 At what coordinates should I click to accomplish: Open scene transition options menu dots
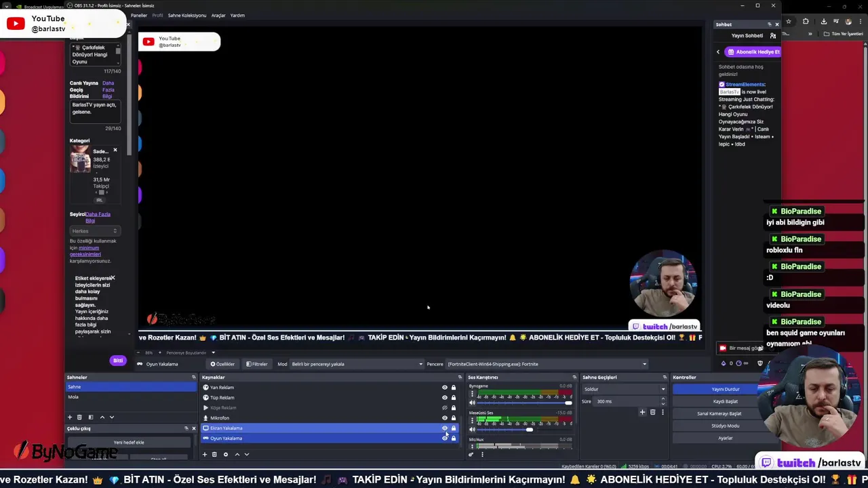tap(663, 412)
